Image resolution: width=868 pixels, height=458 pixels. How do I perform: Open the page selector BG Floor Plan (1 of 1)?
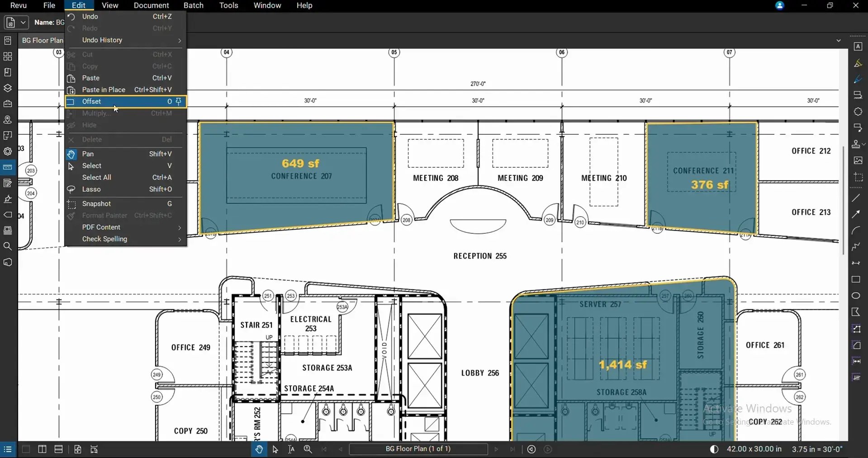pyautogui.click(x=418, y=449)
